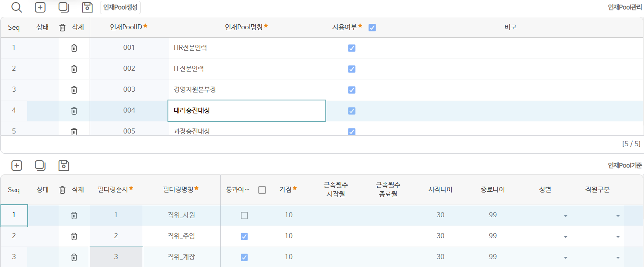The height and width of the screenshot is (267, 644).
Task: Click Seq cell 1 in the lower grid
Action: click(x=14, y=216)
